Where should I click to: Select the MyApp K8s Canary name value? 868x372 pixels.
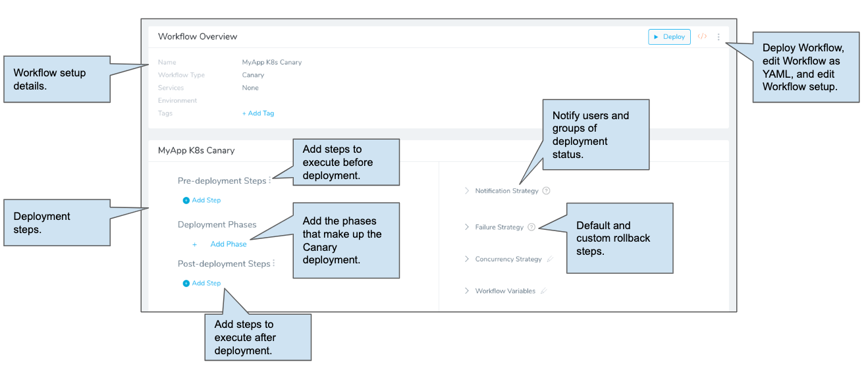coord(272,63)
